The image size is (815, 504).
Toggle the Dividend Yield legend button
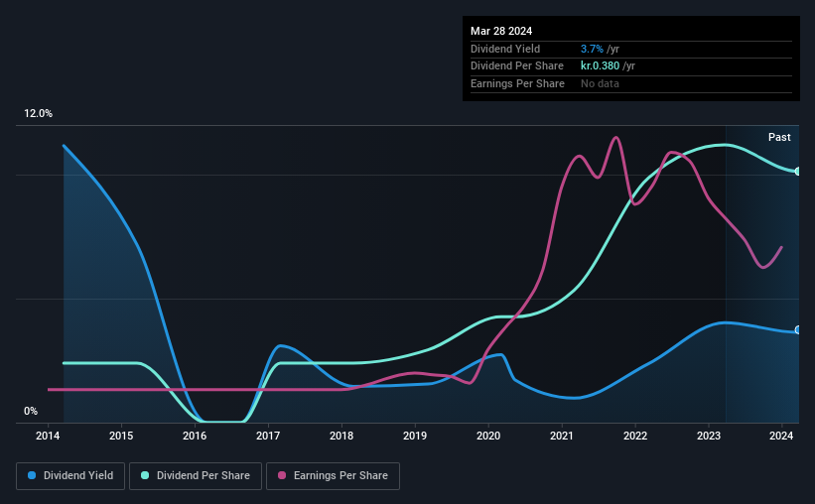(x=70, y=476)
